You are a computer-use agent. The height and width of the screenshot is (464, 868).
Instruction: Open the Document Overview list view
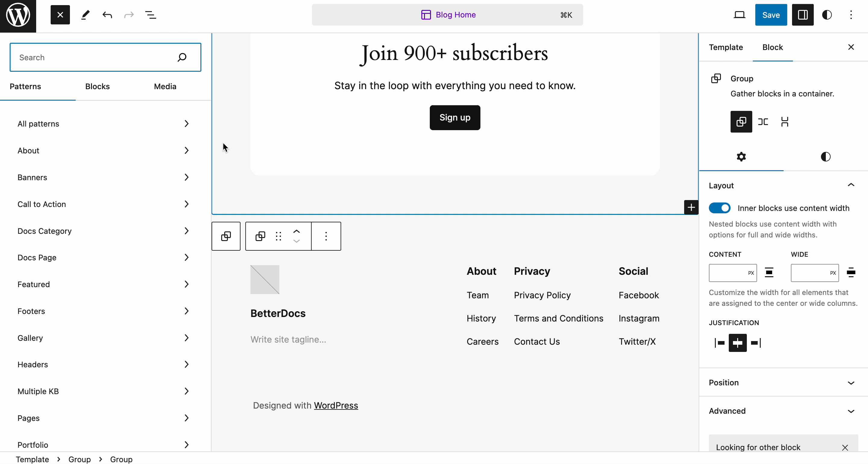[151, 15]
